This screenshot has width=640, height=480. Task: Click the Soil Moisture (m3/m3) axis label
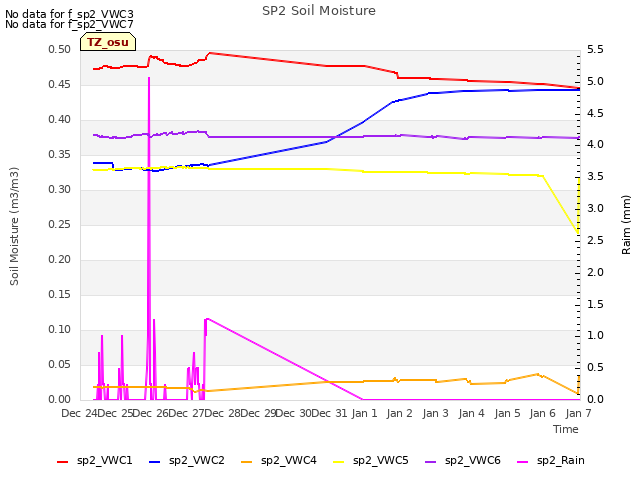point(14,226)
